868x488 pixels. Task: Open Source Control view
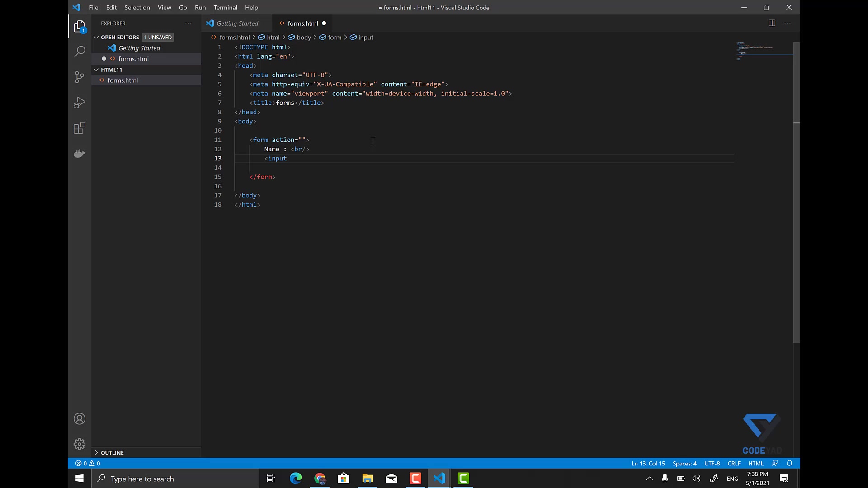click(x=80, y=77)
